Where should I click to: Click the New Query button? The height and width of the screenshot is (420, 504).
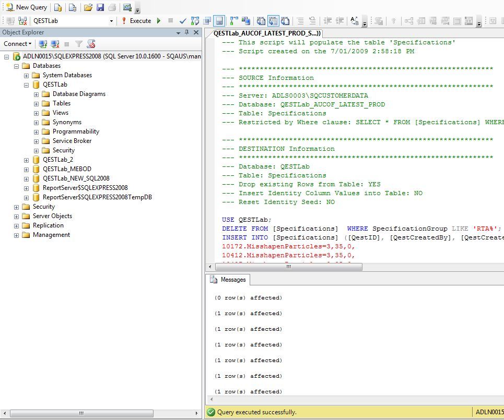point(26,7)
